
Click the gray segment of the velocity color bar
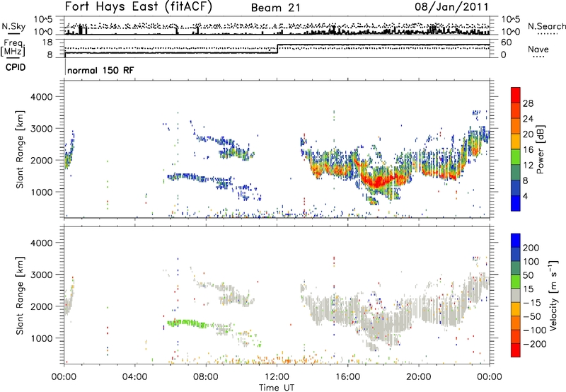pos(516,296)
